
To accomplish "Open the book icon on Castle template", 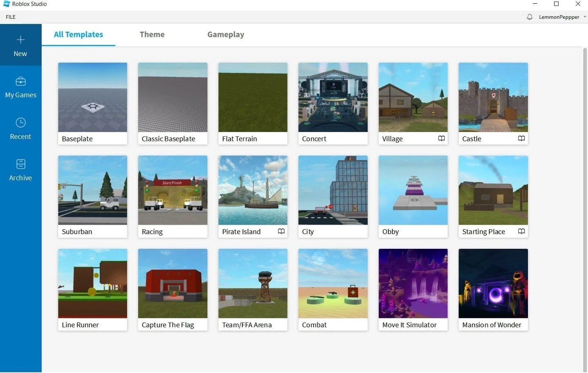I will tap(521, 138).
